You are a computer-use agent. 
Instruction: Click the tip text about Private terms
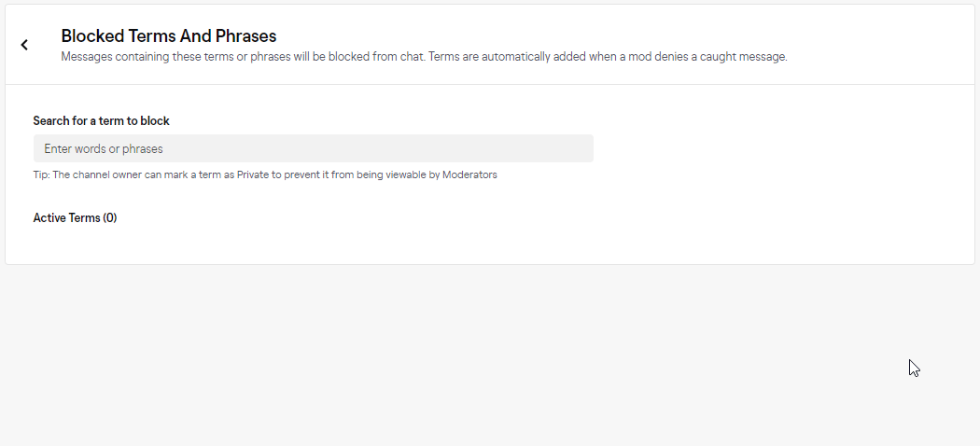265,174
